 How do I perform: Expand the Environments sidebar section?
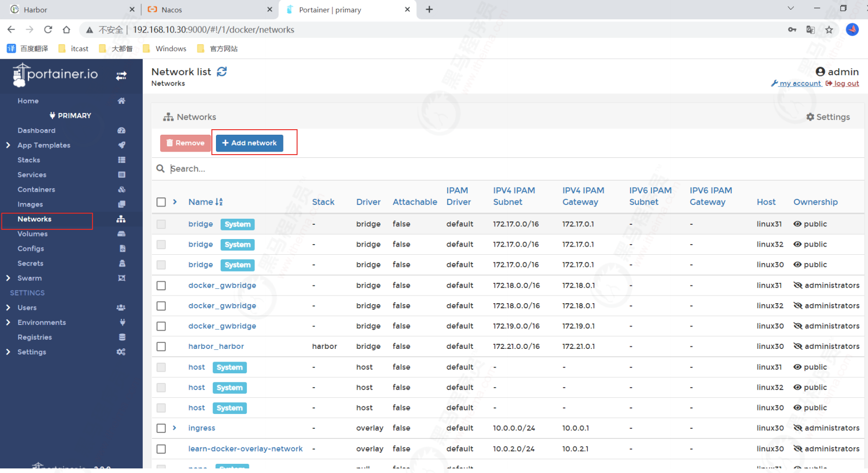(8, 322)
